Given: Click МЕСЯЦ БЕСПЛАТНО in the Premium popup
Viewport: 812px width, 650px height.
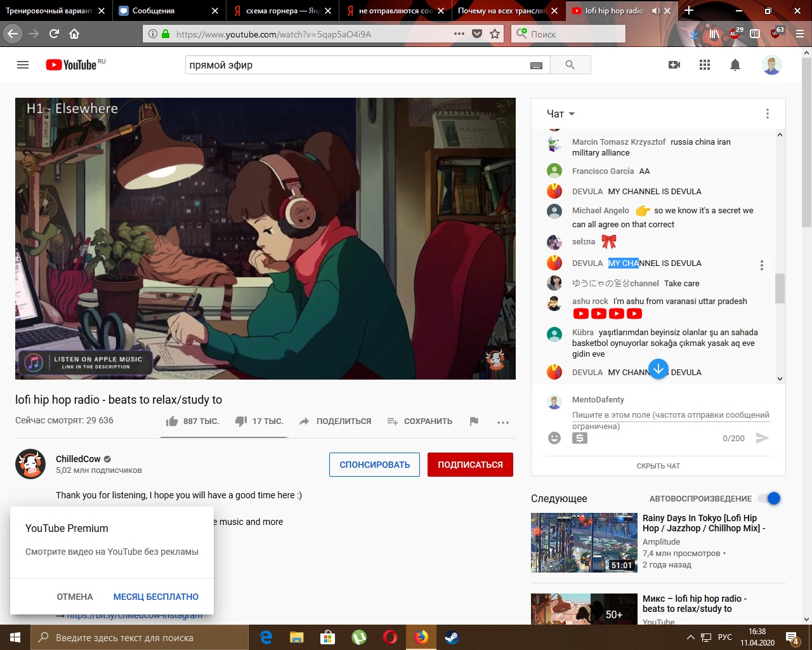Looking at the screenshot, I should (156, 597).
